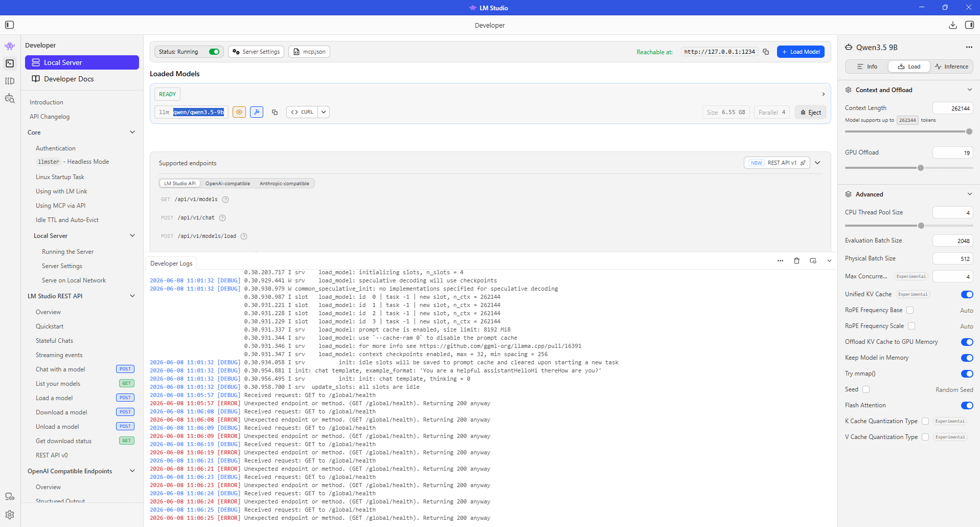Switch to the Info tab
The height and width of the screenshot is (527, 980).
coord(867,67)
